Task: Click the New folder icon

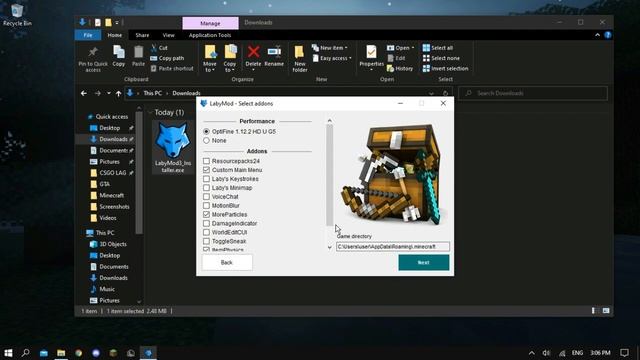Action: [300, 52]
